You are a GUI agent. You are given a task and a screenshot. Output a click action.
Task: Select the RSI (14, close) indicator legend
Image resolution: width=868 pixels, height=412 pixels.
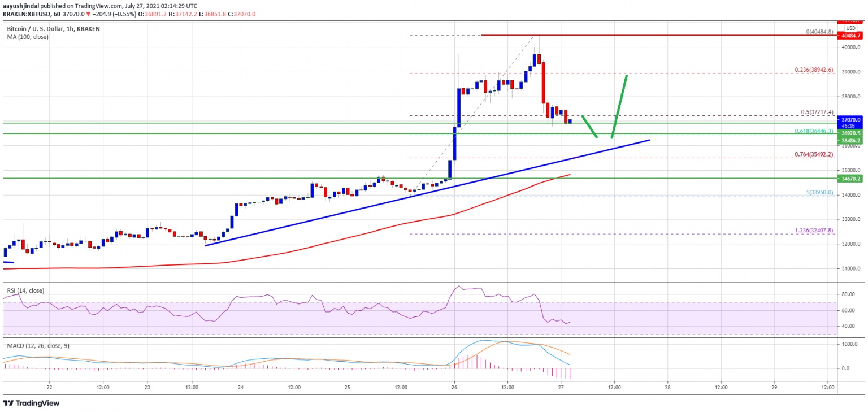[25, 290]
